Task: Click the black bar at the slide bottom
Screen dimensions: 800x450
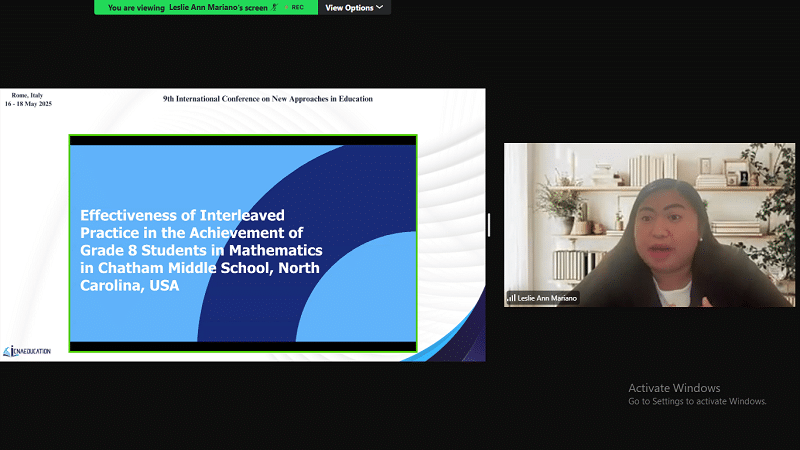Action: click(x=242, y=346)
